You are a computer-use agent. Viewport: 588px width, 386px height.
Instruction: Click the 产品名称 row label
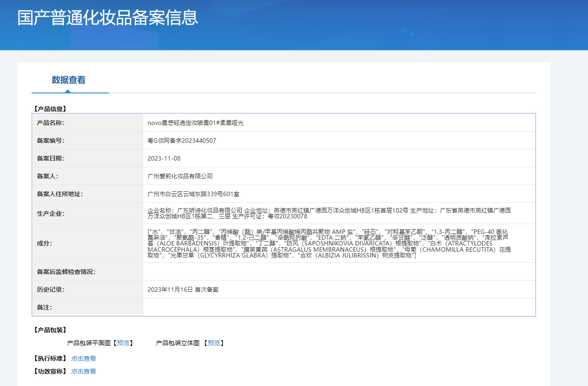click(51, 123)
